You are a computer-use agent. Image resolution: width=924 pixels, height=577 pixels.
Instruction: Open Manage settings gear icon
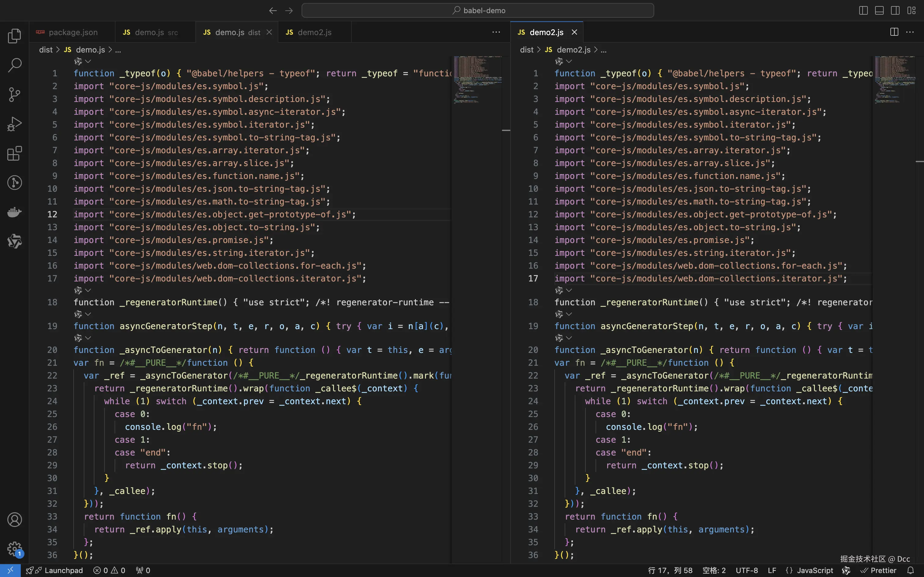tap(14, 549)
